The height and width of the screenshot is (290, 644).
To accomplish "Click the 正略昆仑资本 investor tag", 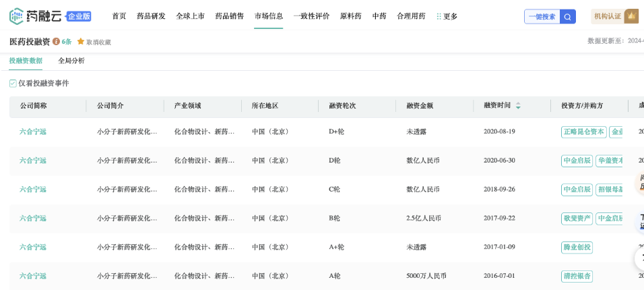I will tap(583, 132).
